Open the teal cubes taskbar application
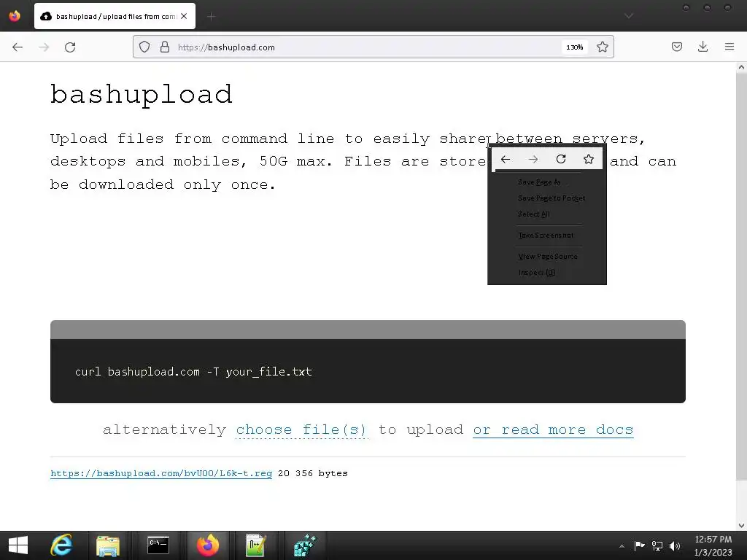Viewport: 747px width, 560px height. [x=305, y=545]
